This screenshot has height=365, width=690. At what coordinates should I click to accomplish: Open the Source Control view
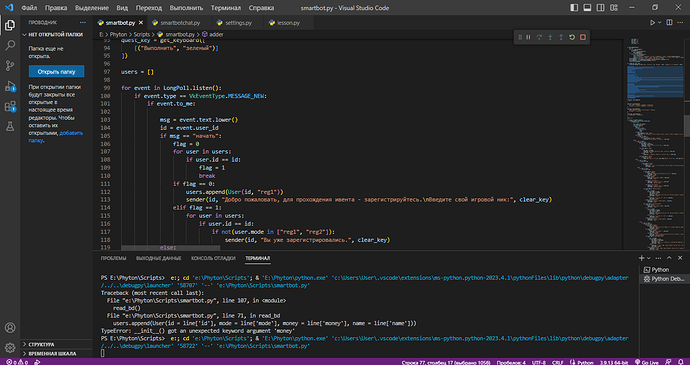point(10,66)
